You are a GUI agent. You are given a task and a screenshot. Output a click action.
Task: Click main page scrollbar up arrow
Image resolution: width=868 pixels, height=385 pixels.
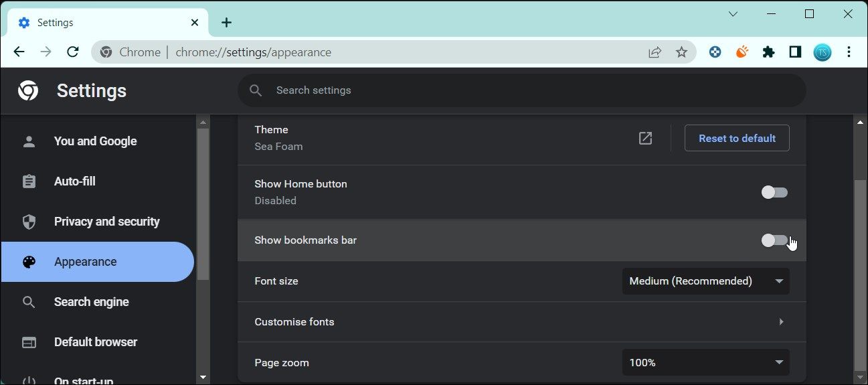coord(861,122)
